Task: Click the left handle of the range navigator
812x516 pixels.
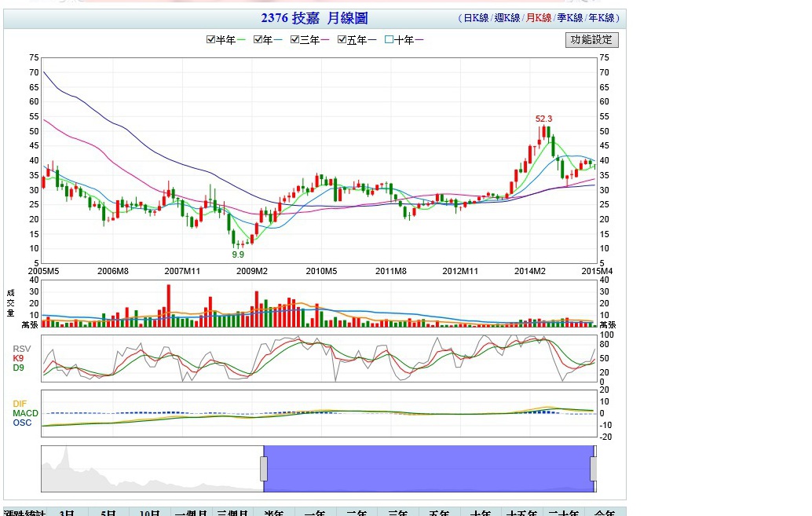Action: point(264,469)
